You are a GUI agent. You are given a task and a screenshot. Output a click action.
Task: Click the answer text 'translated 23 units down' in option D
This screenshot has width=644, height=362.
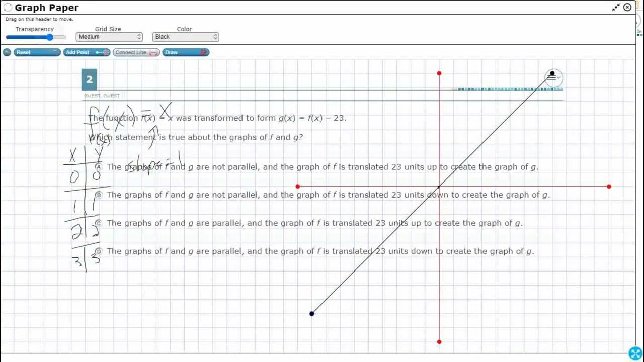coord(382,251)
